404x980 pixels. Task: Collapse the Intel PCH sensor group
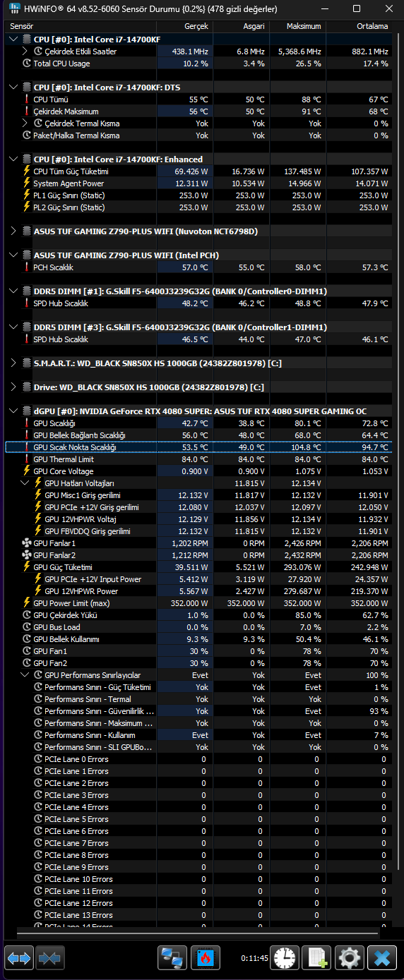pos(15,255)
